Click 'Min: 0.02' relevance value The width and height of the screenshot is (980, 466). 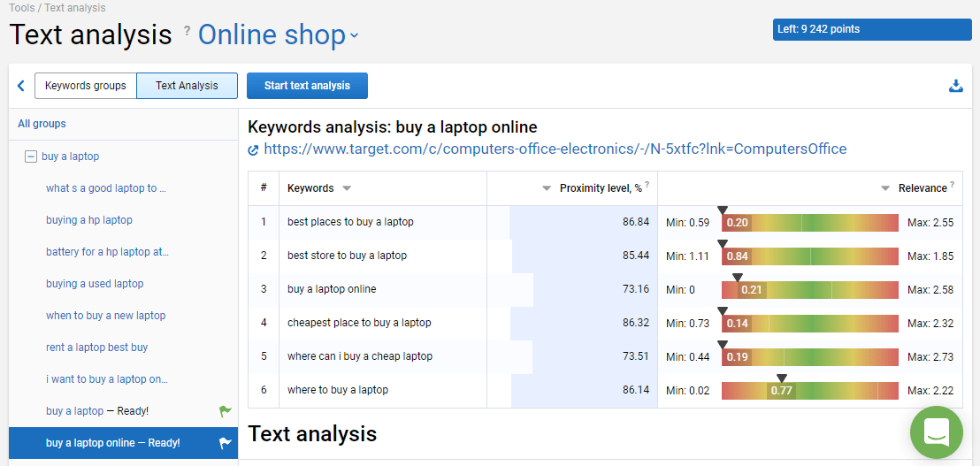(687, 391)
